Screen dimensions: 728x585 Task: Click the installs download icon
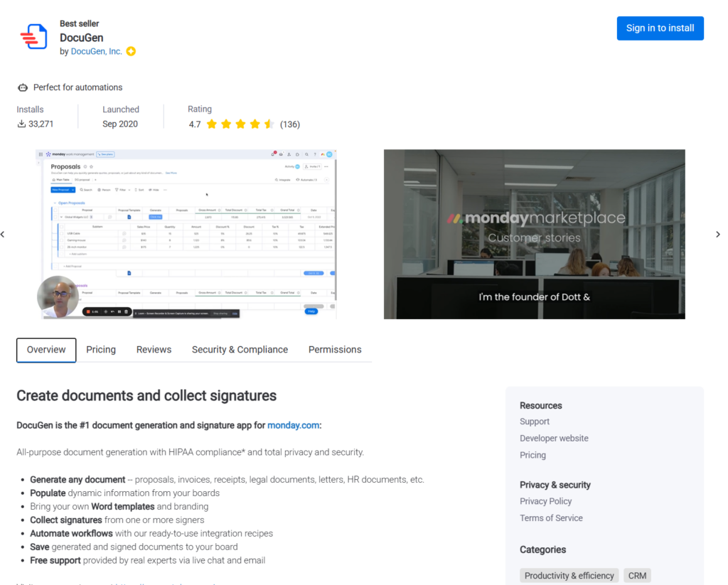coord(21,124)
